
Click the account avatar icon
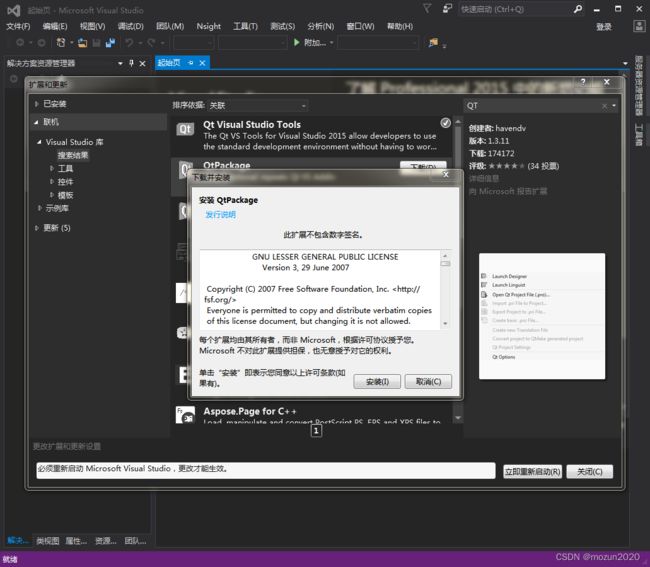[639, 27]
